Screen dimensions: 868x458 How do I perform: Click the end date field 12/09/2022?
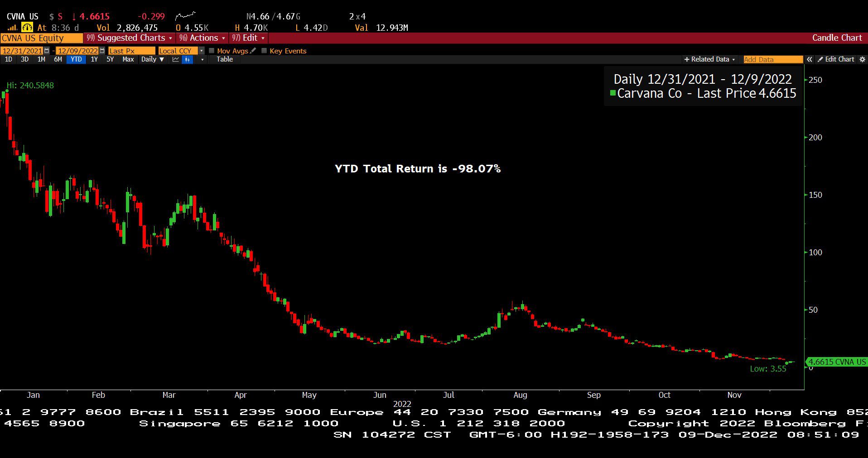pyautogui.click(x=77, y=51)
